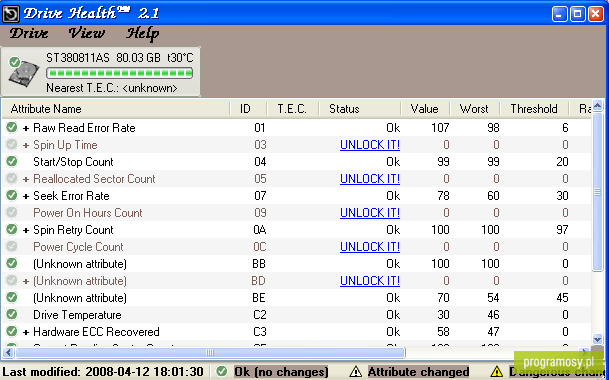
Task: Click green status icon for Spin Retry Count
Action: 12,229
